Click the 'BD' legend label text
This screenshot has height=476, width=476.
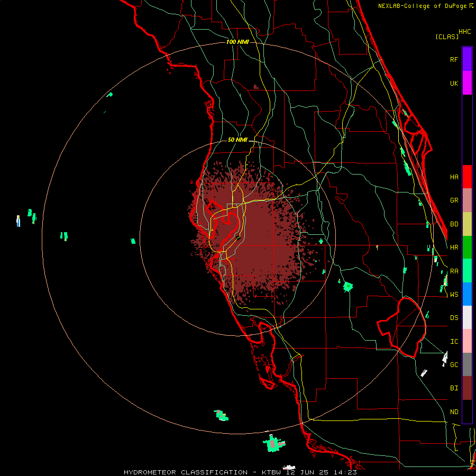point(454,224)
